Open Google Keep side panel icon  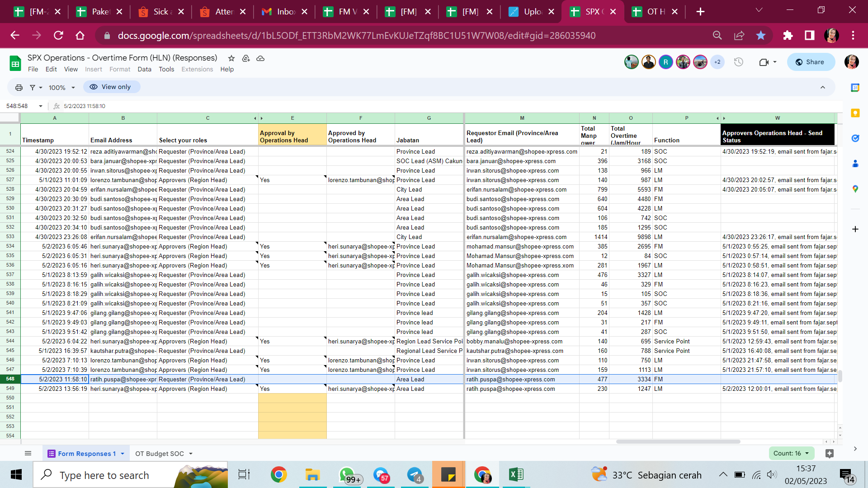pos(855,113)
